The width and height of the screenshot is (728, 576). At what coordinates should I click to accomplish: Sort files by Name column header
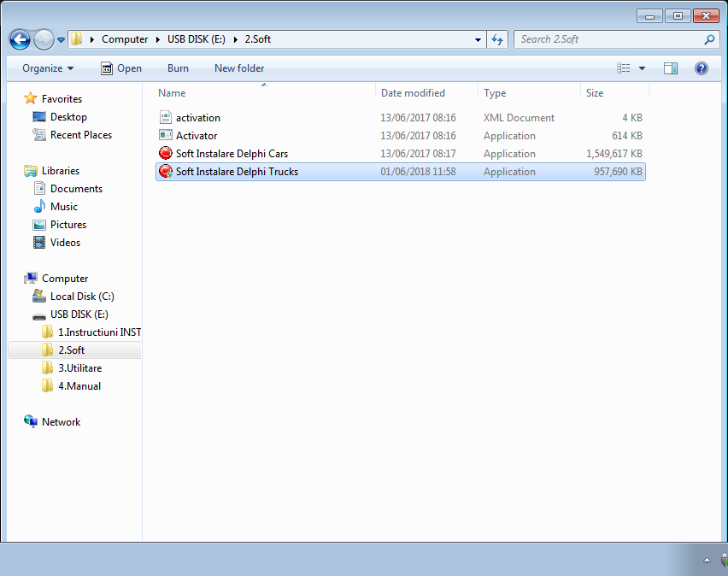pos(264,93)
